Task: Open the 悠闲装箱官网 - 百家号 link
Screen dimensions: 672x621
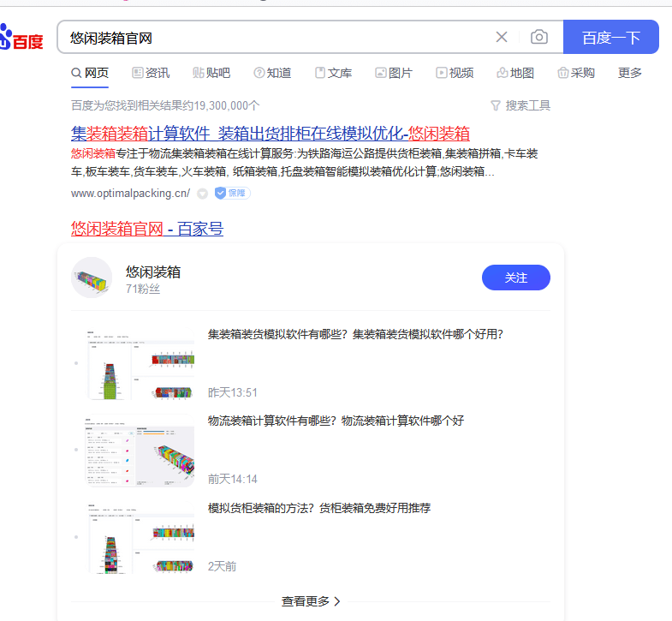Action: (147, 229)
